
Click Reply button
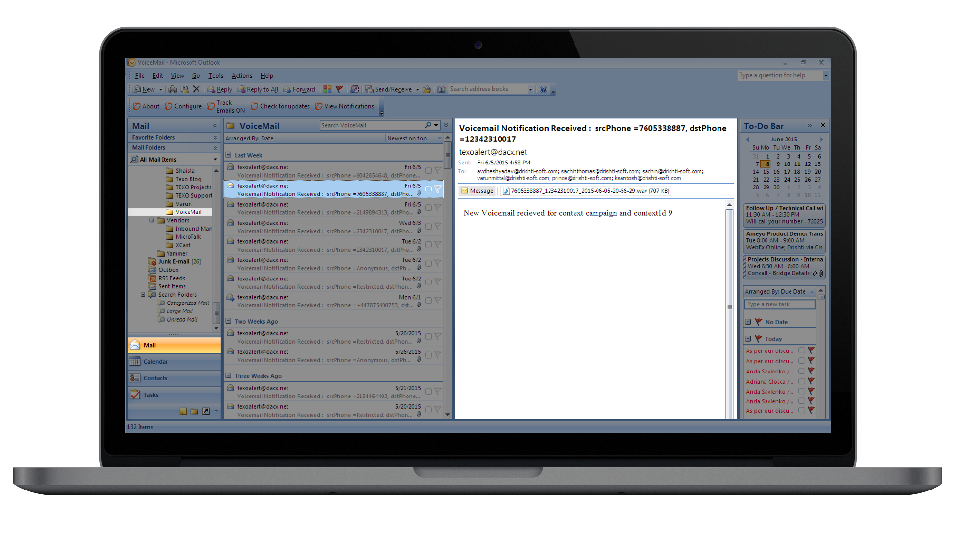coord(220,89)
